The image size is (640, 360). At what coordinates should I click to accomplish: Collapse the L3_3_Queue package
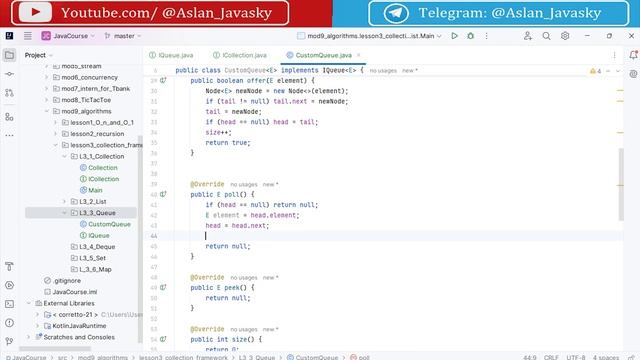click(x=64, y=213)
